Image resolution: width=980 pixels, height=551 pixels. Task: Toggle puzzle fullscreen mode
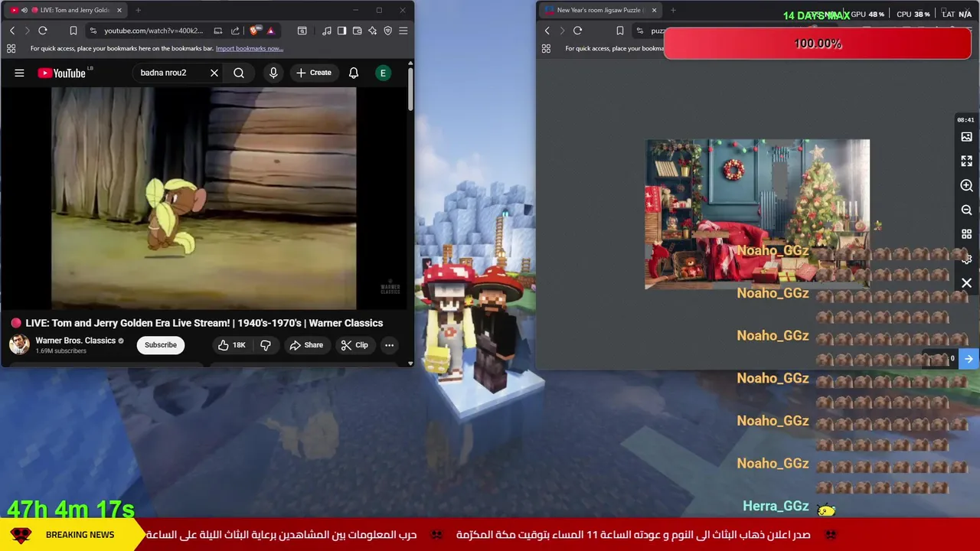click(x=966, y=161)
